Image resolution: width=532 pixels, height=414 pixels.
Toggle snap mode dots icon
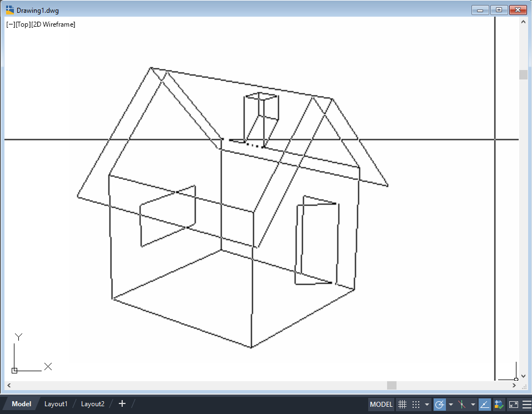coord(416,404)
